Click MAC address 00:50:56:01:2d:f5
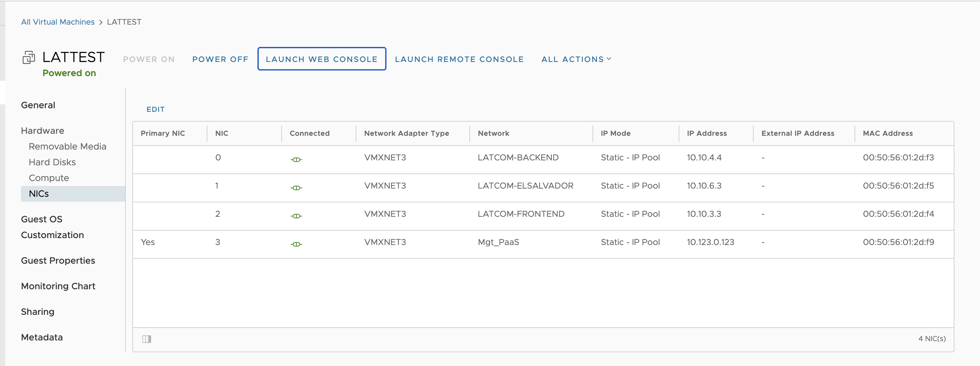Screen dimensions: 980x366 pos(898,186)
